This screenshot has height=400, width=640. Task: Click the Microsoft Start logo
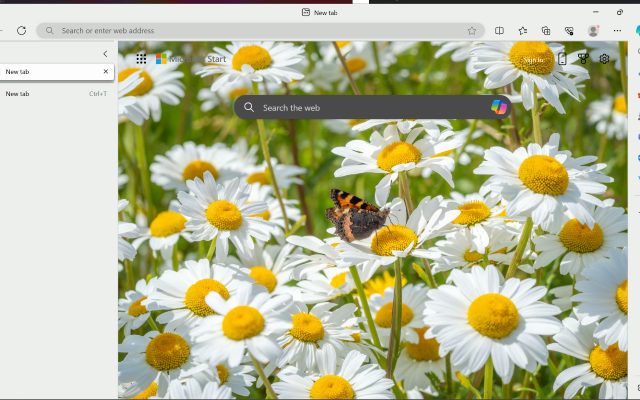[191, 59]
